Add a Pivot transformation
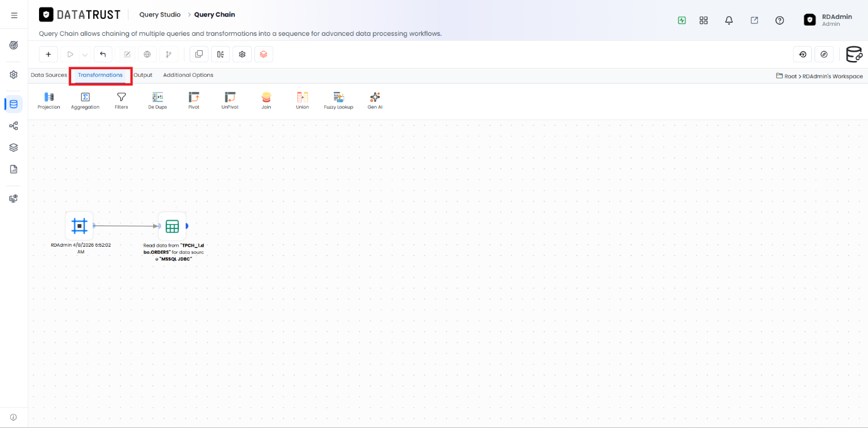Viewport: 868px width, 428px height. click(x=194, y=101)
